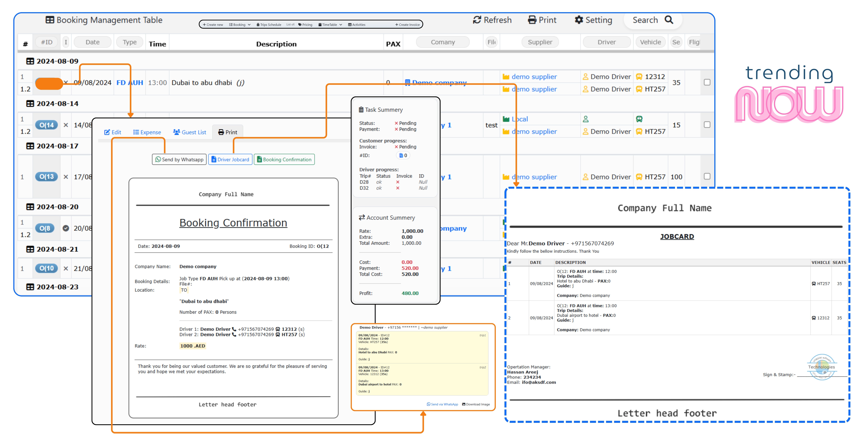The height and width of the screenshot is (434, 868).
Task: Expand the TimeTable dropdown
Action: tap(330, 25)
